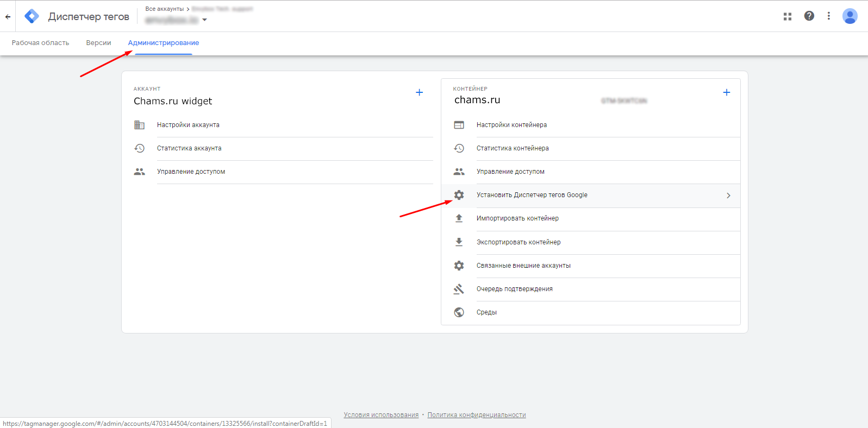The width and height of the screenshot is (868, 428).
Task: Open account Управление доступом
Action: tap(191, 172)
